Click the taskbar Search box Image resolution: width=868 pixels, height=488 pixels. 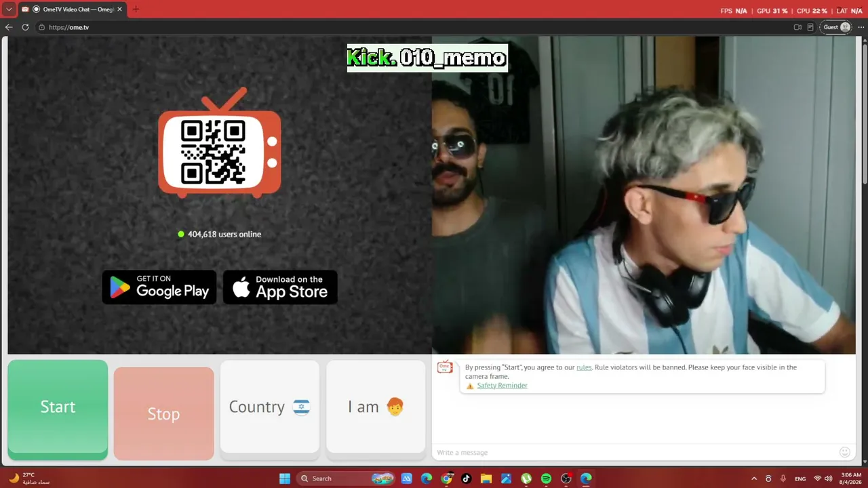[347, 479]
